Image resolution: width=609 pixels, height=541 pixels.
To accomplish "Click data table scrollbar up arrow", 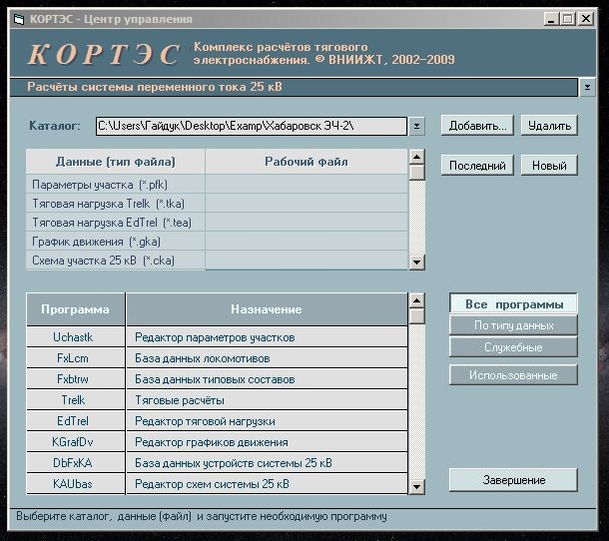I will (417, 157).
